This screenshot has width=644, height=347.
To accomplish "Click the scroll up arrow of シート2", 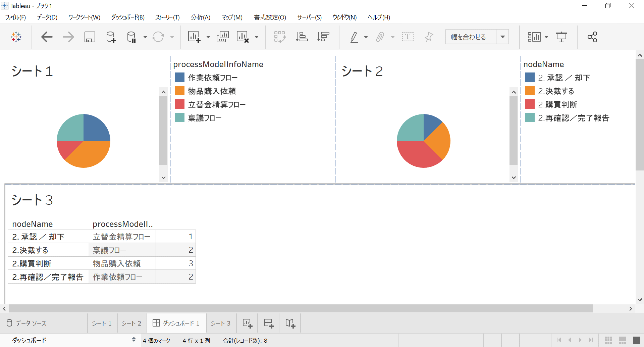I will (x=514, y=92).
